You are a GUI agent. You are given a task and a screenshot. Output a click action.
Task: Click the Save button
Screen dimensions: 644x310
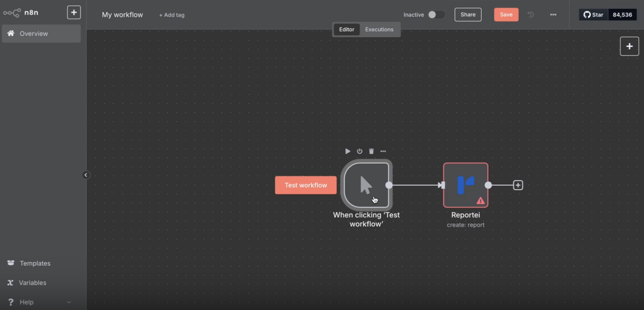click(x=506, y=15)
